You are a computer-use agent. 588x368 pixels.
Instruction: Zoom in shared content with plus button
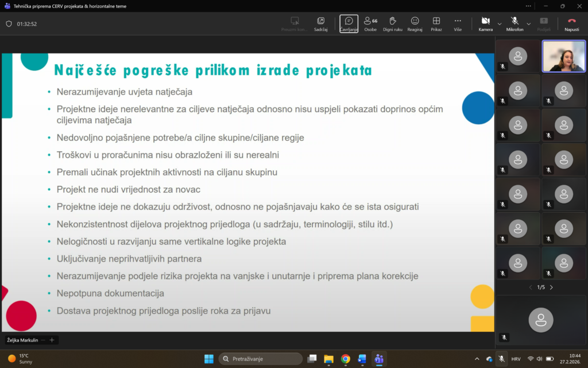52,340
